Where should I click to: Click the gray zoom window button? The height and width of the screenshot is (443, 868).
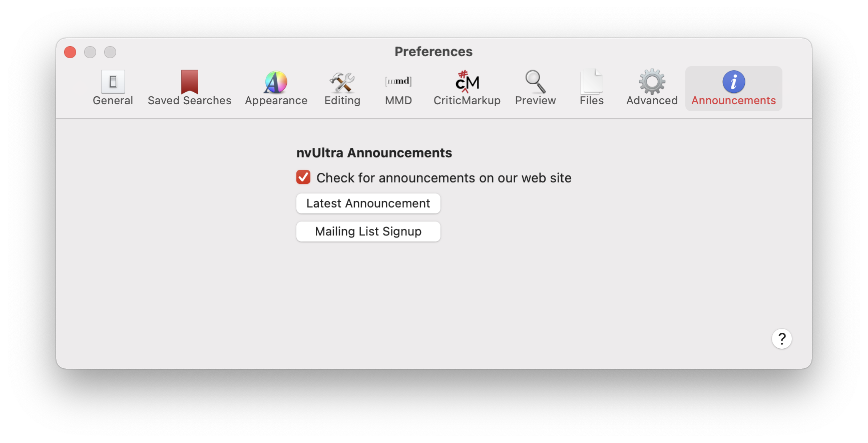click(x=110, y=52)
